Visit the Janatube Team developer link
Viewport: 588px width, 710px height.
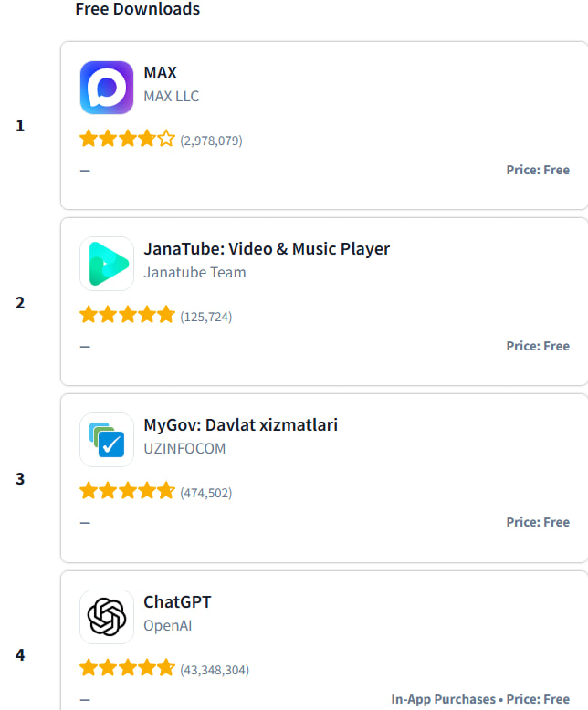pos(194,272)
